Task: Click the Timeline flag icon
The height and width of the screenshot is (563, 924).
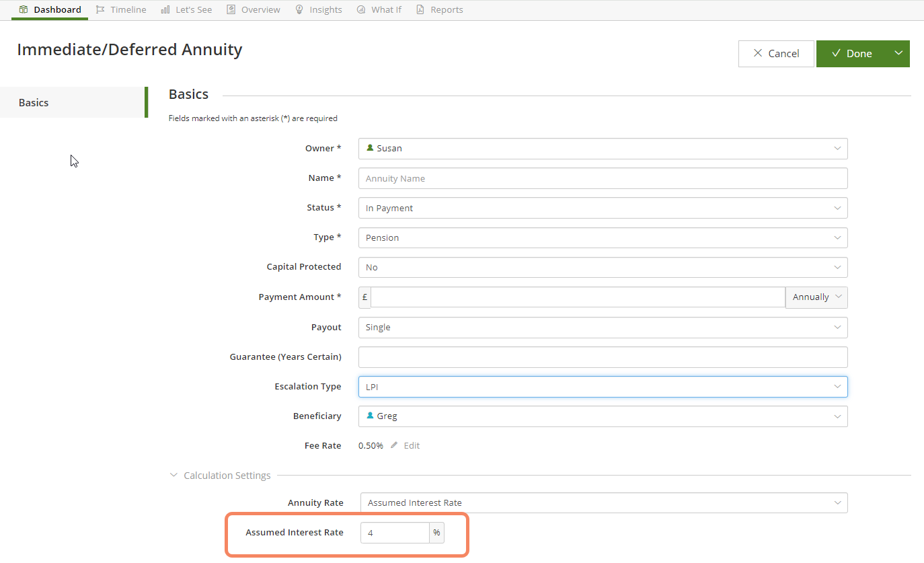Action: pos(100,10)
